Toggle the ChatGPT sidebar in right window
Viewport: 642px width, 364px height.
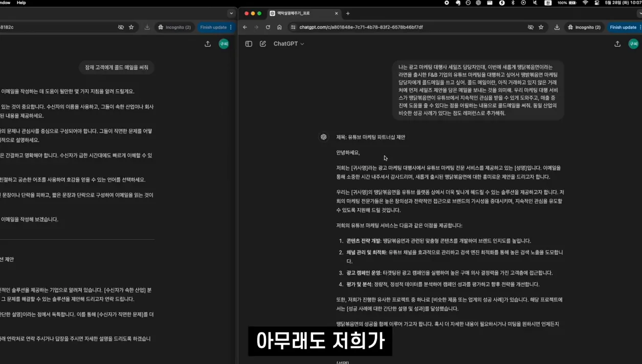(249, 44)
